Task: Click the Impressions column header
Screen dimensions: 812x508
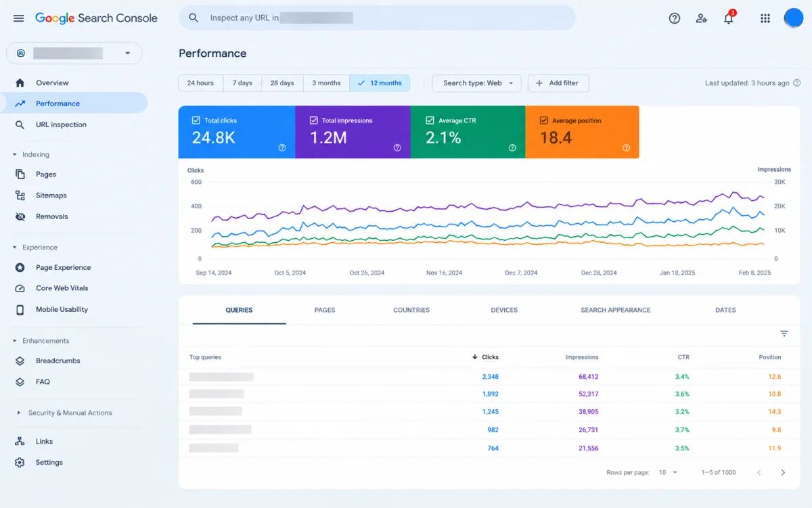Action: click(x=582, y=357)
